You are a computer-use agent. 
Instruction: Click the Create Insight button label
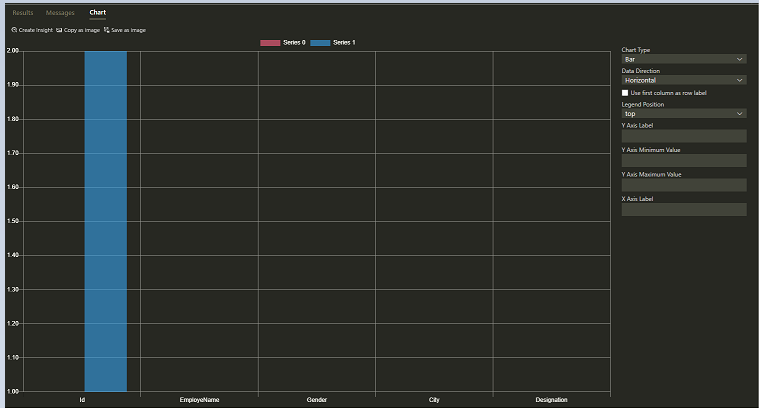[x=36, y=30]
